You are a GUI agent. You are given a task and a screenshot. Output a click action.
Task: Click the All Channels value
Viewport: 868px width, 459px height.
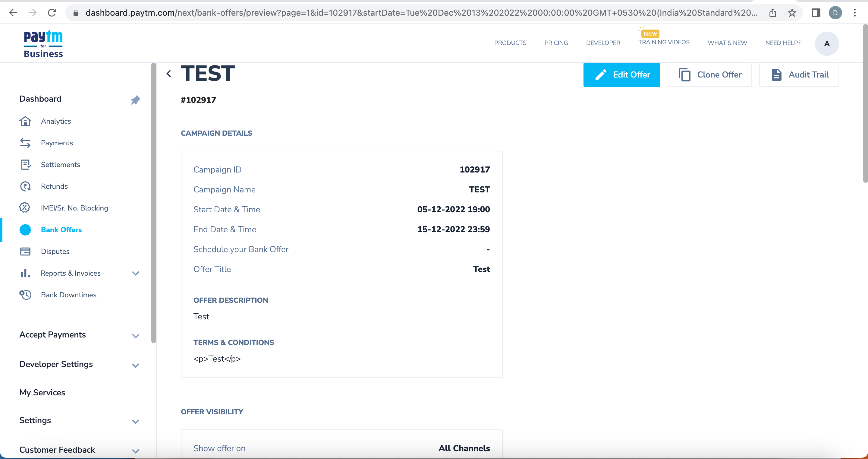(464, 448)
